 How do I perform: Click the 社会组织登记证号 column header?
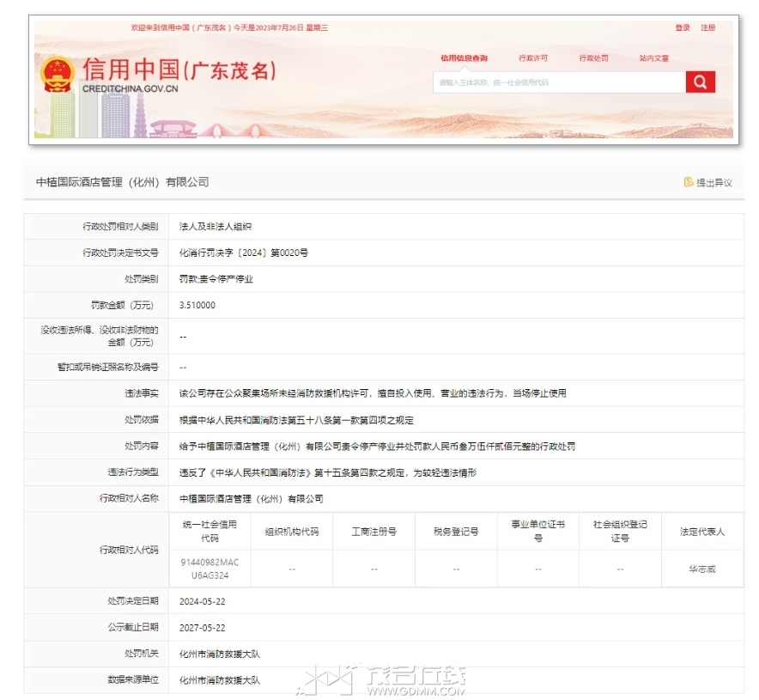point(620,531)
